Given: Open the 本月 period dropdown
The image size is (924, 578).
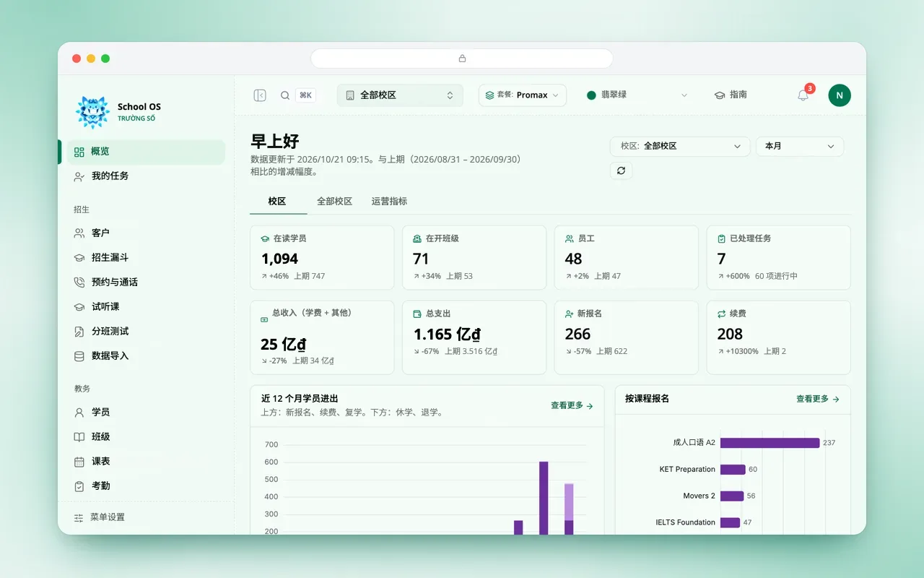Looking at the screenshot, I should [x=800, y=146].
